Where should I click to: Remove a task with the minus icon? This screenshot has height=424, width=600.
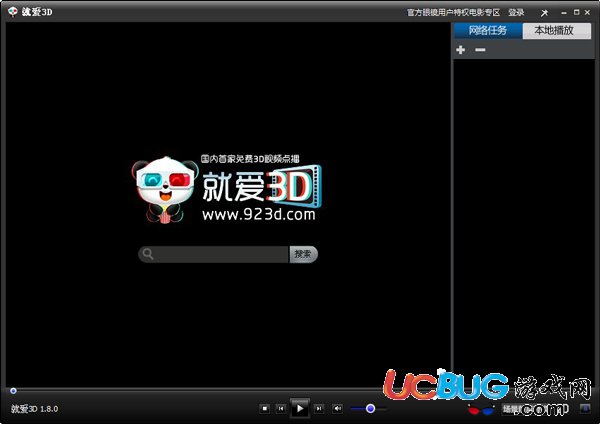[x=480, y=50]
